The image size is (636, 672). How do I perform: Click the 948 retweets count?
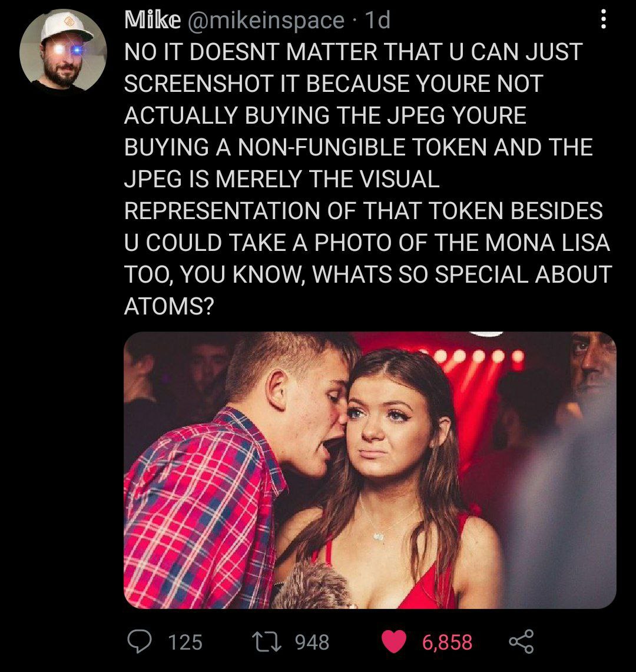tap(312, 641)
